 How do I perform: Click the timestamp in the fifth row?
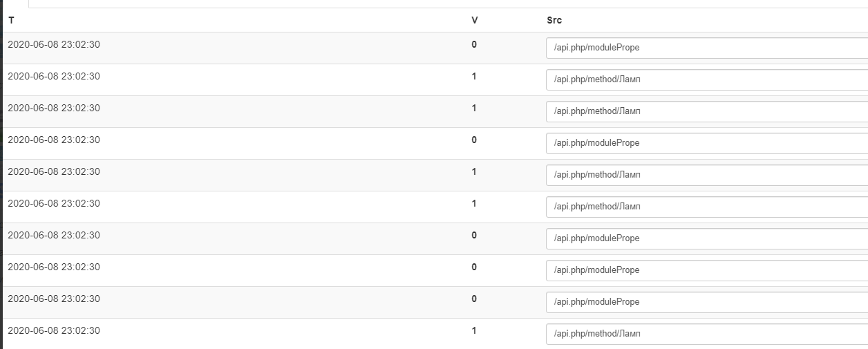(x=54, y=172)
